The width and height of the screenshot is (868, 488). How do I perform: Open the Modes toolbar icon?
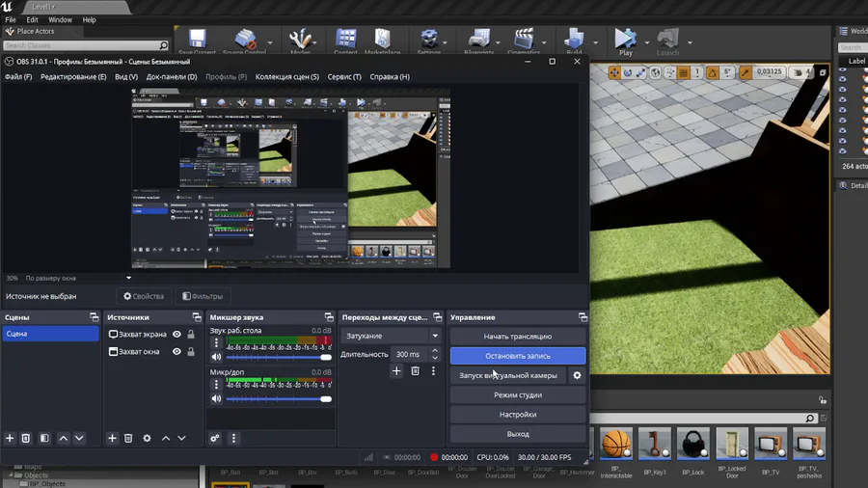click(300, 41)
